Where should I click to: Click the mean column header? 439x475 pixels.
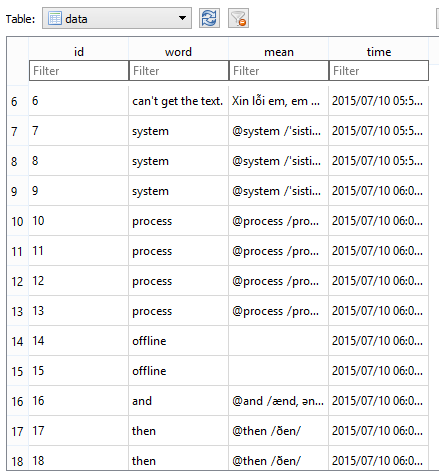[x=279, y=52]
